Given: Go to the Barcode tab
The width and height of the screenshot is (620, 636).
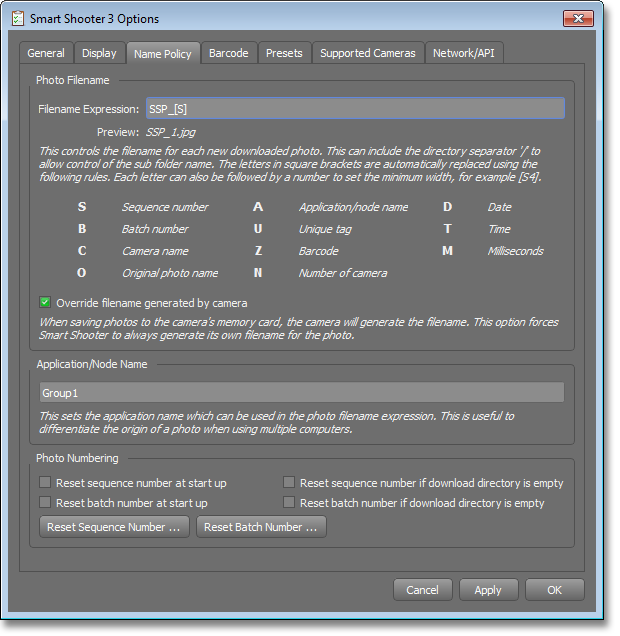Looking at the screenshot, I should tap(229, 53).
